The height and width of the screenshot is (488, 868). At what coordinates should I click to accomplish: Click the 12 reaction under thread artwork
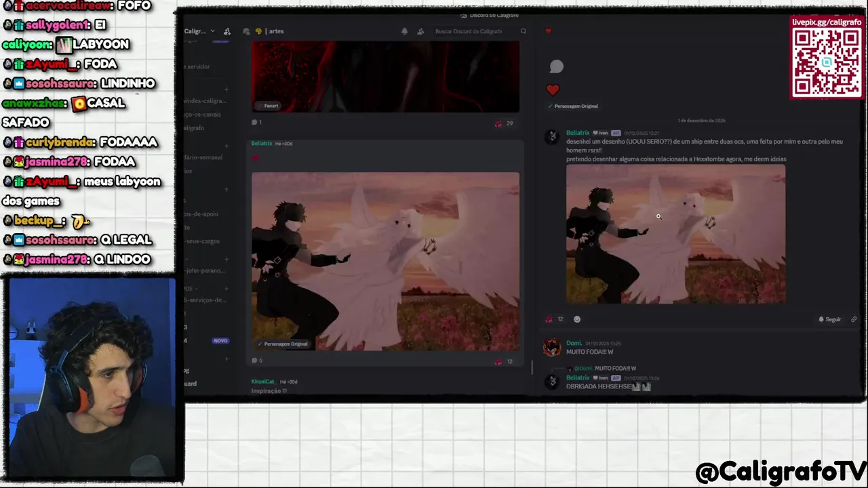[x=555, y=319]
